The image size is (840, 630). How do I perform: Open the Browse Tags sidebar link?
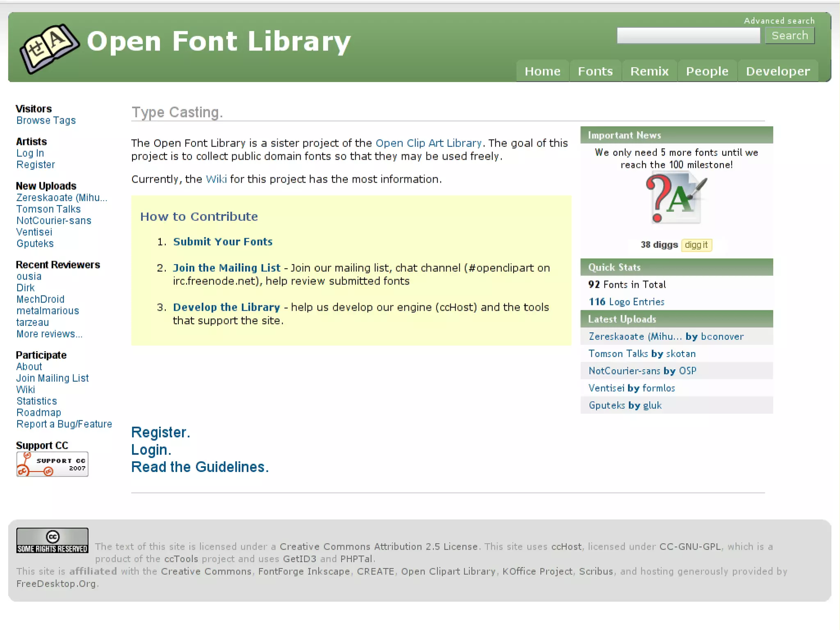point(46,121)
